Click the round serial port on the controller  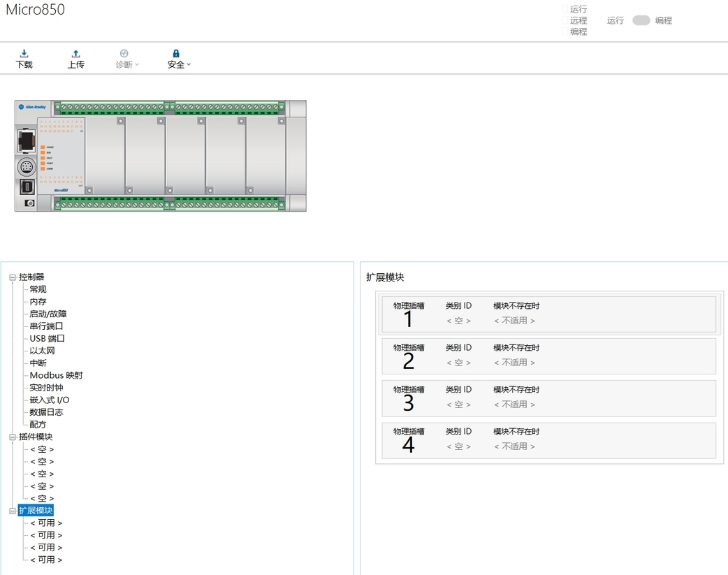pos(27,167)
